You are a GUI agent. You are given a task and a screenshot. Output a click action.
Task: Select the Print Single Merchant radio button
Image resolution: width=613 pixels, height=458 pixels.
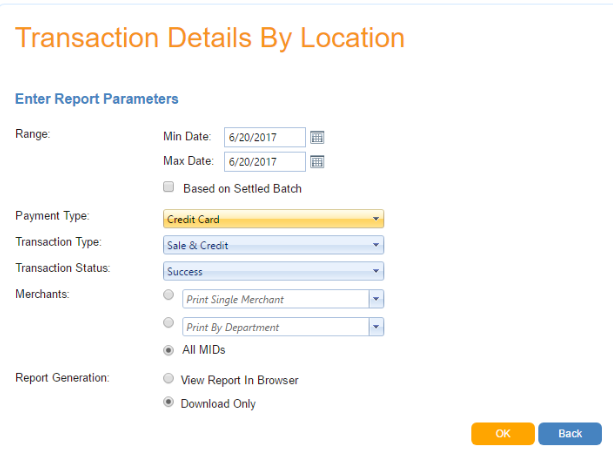pyautogui.click(x=168, y=296)
